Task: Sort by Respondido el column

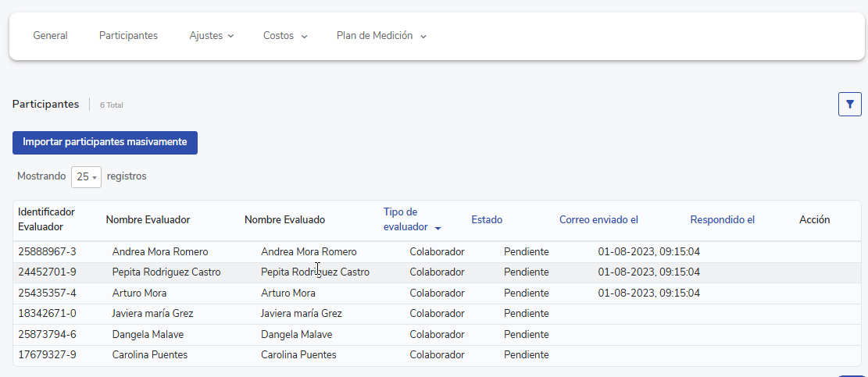Action: (x=722, y=220)
